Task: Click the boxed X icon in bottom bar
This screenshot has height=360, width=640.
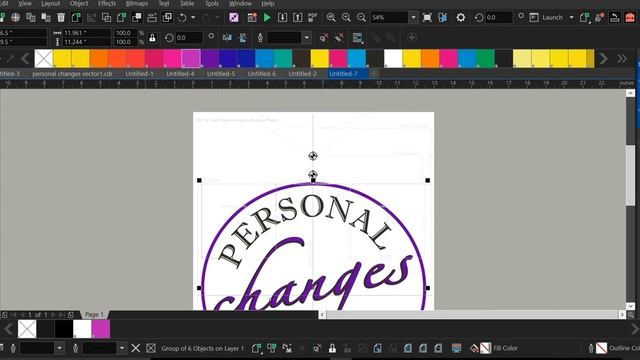Action: [x=151, y=348]
